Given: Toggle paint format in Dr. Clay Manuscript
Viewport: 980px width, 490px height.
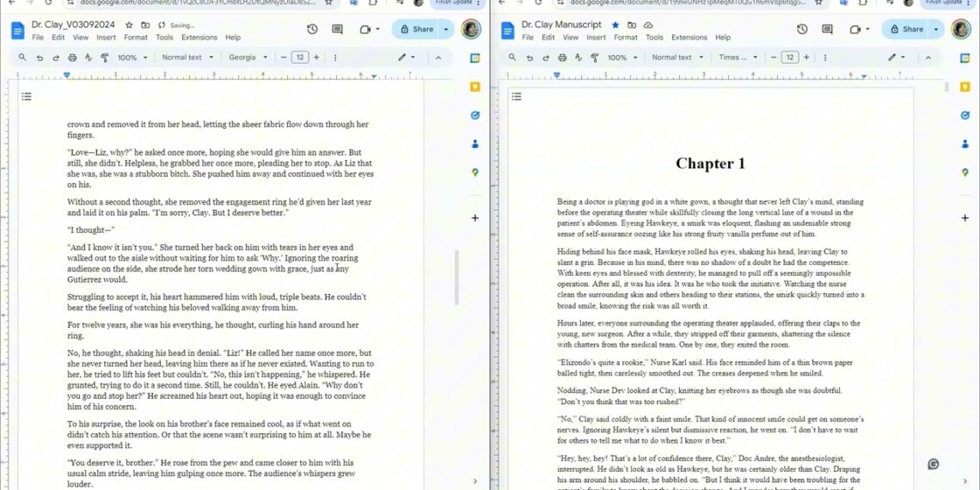Looking at the screenshot, I should pos(594,58).
